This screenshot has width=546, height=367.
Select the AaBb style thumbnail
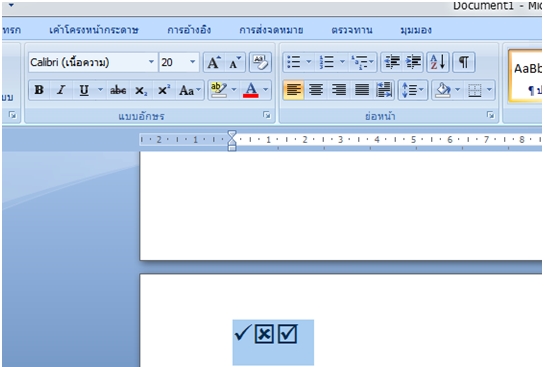(x=526, y=76)
